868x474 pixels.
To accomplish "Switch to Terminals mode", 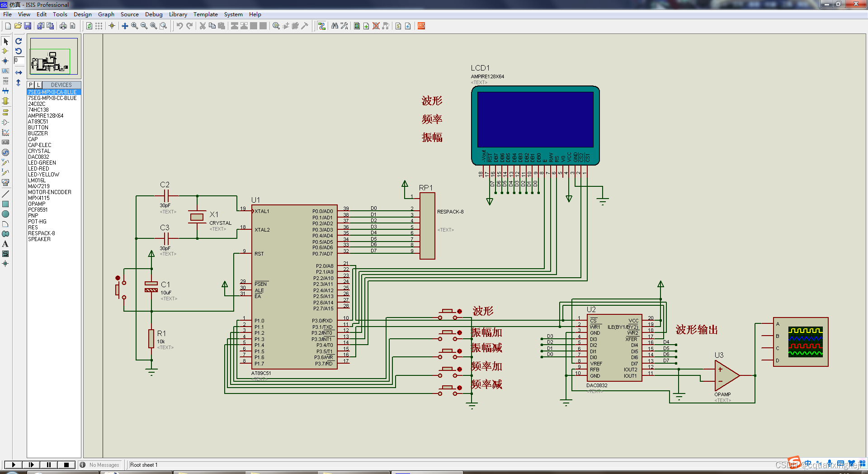I will (5, 112).
